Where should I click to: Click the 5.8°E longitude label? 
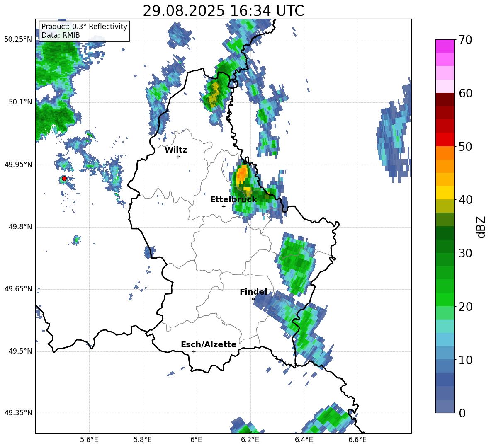point(143,440)
